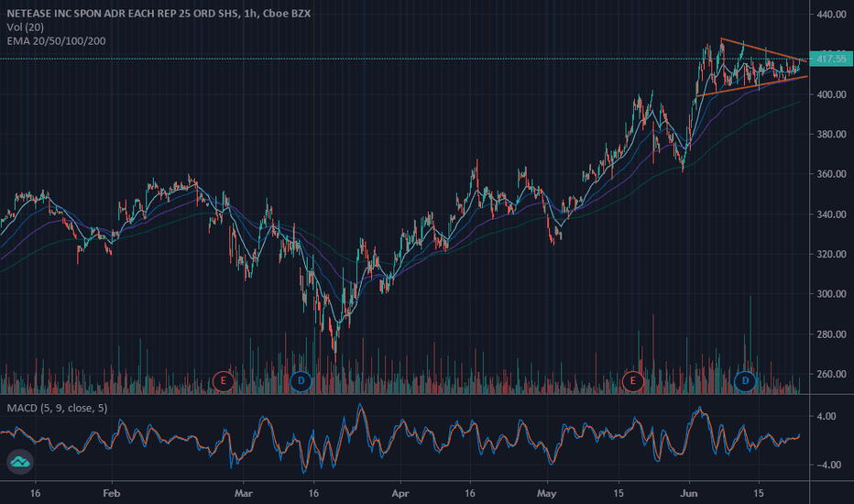Click the 380.00 price axis label
854x504 pixels.
[x=831, y=134]
